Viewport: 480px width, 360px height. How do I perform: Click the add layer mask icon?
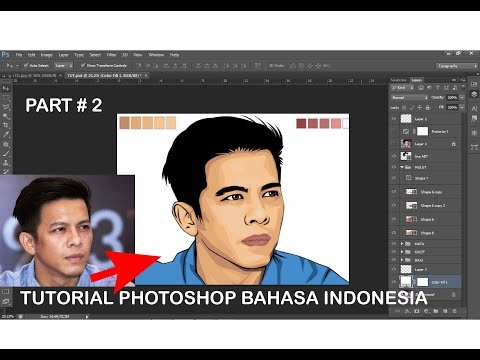click(416, 311)
